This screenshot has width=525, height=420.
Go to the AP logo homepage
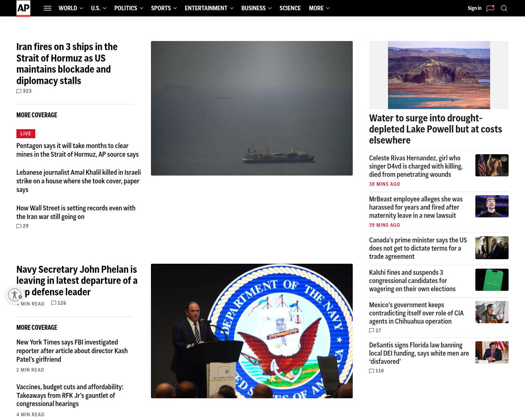[23, 8]
